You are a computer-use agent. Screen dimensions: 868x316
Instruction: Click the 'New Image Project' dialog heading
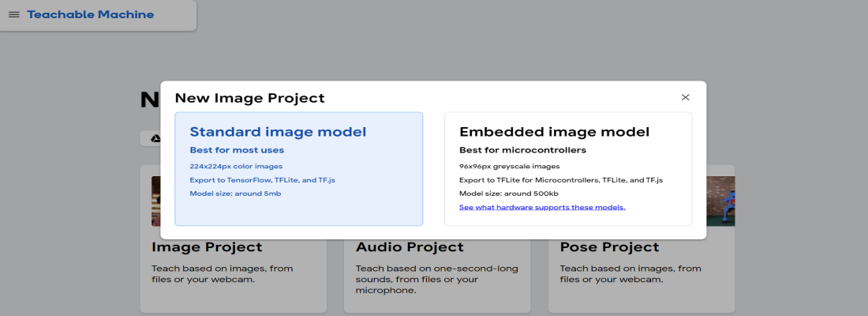coord(249,99)
